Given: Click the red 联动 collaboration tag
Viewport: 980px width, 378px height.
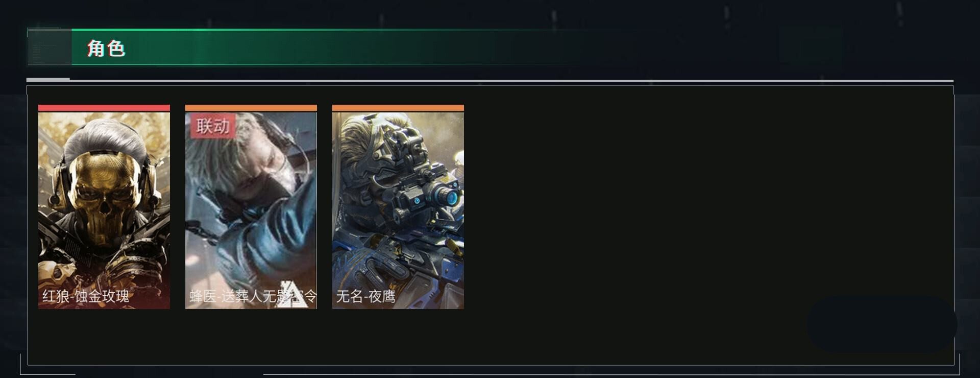Looking at the screenshot, I should pyautogui.click(x=213, y=126).
